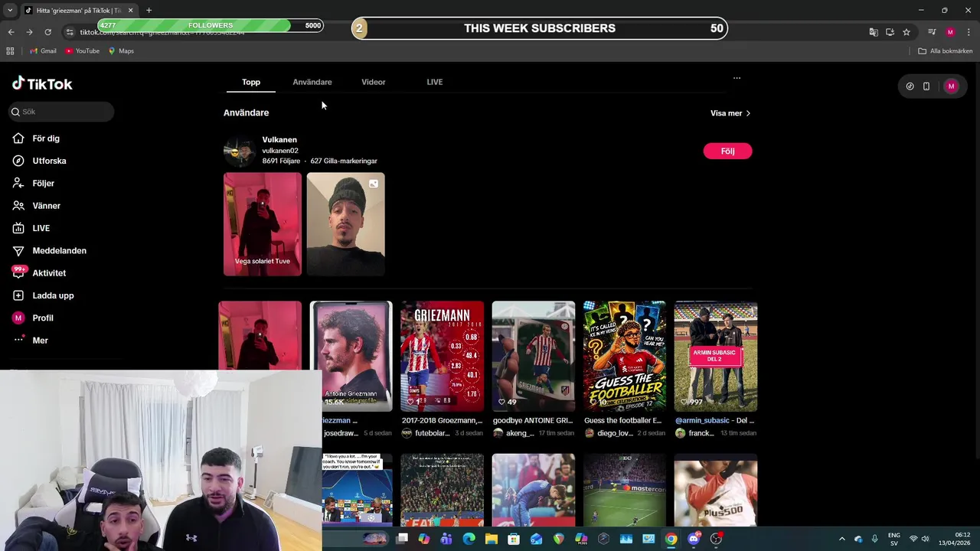Click Visa mer to see more users
Viewport: 980px width, 551px height.
coord(730,113)
